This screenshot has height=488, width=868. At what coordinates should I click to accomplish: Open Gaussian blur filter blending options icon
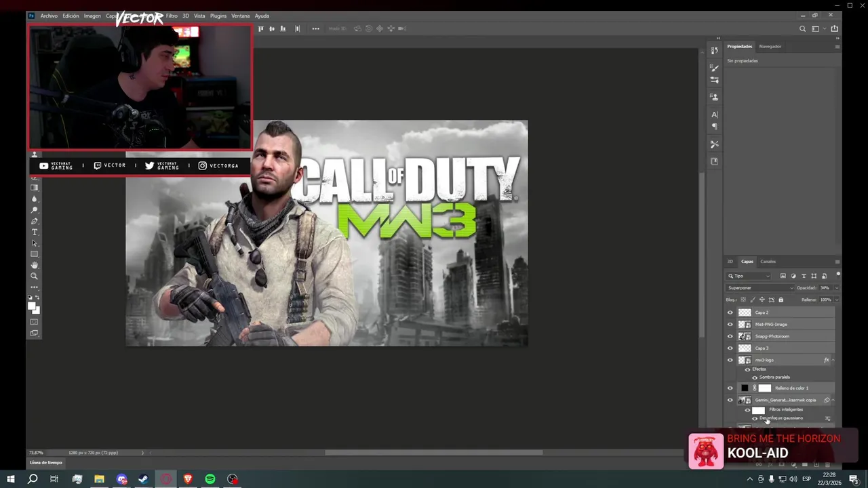point(827,418)
